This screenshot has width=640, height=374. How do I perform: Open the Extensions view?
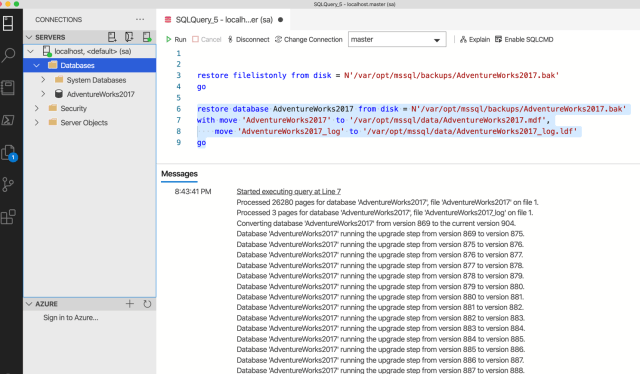[x=8, y=217]
